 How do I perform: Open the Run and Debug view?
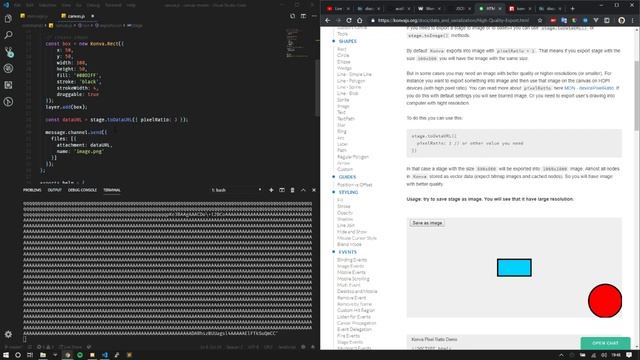8,69
